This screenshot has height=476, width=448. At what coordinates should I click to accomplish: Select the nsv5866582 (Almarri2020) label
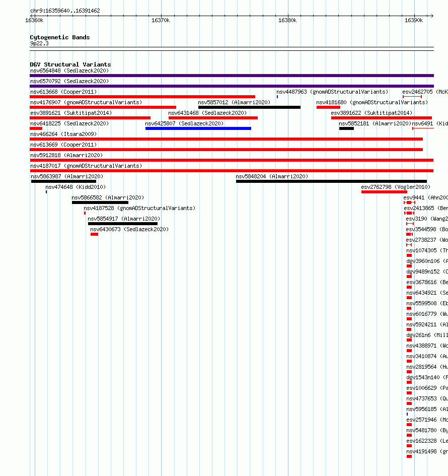point(108,197)
